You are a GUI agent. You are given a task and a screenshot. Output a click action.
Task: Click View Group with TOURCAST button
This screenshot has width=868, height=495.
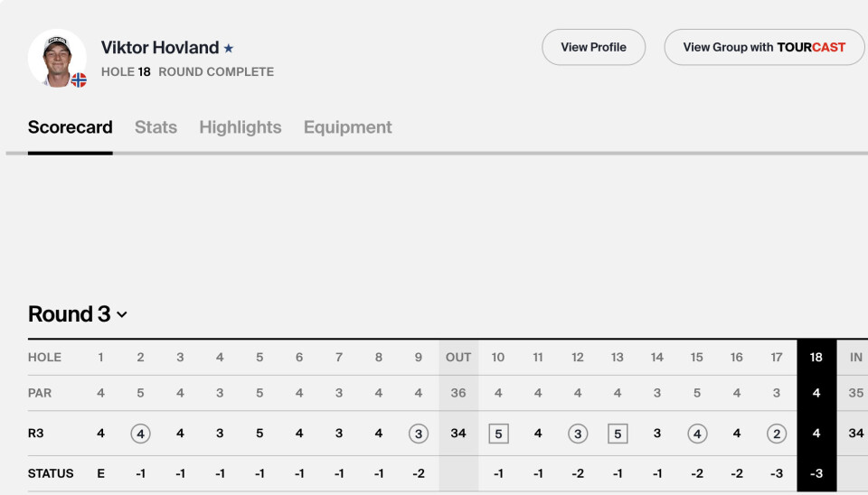click(764, 47)
